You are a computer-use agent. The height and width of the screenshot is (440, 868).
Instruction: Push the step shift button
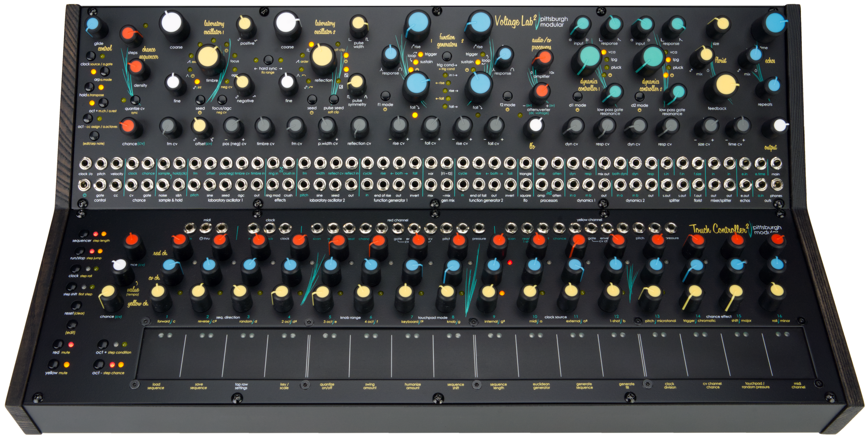click(x=71, y=287)
